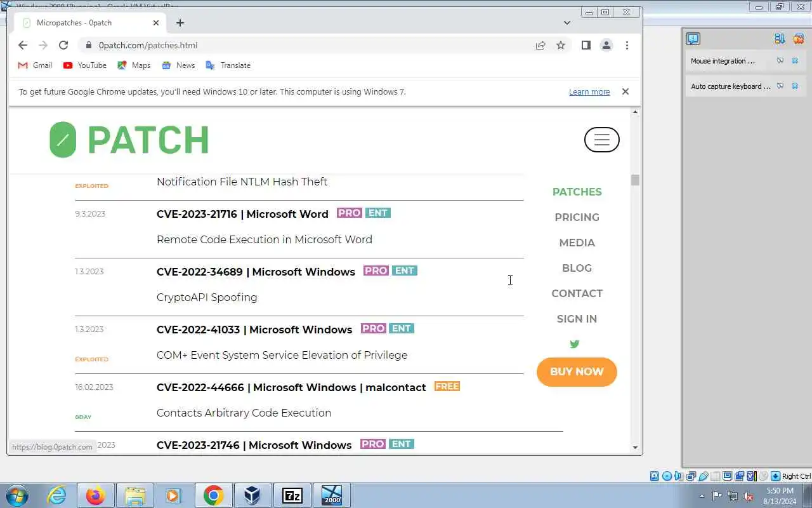Launch Internet Explorer from taskbar
The height and width of the screenshot is (508, 812).
(56, 495)
